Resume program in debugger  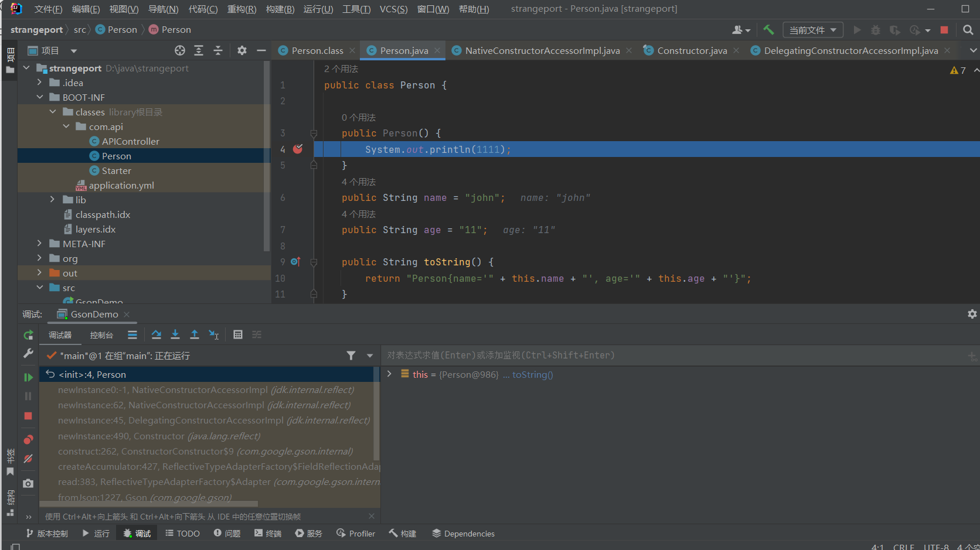(28, 377)
